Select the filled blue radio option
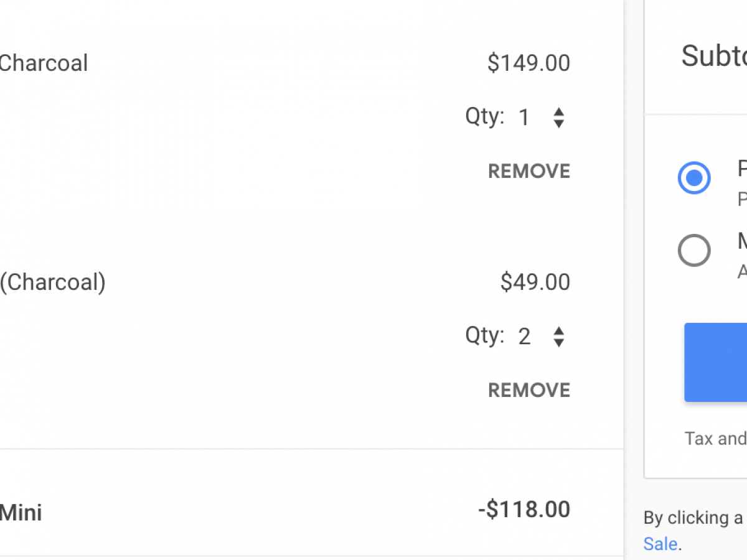Image resolution: width=747 pixels, height=560 pixels. tap(693, 178)
